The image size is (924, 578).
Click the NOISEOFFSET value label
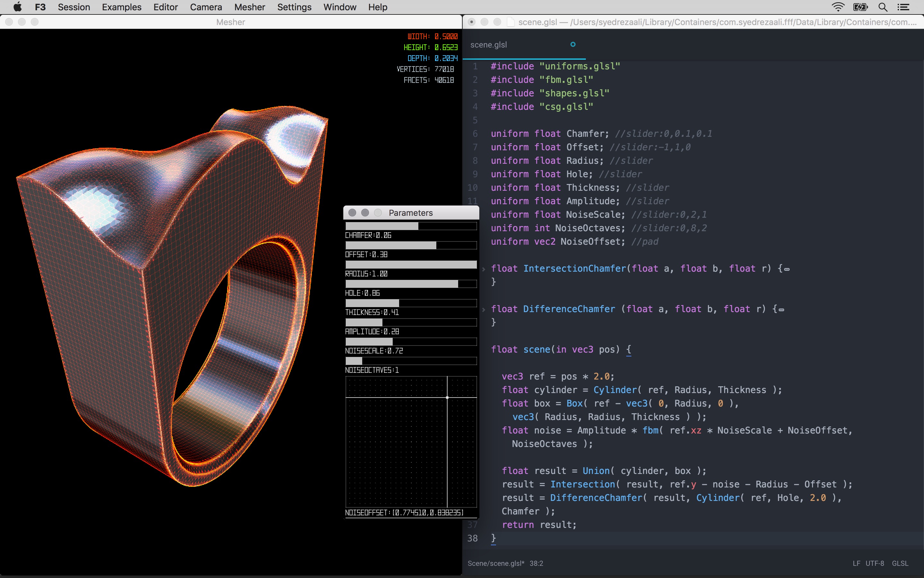[x=404, y=512]
